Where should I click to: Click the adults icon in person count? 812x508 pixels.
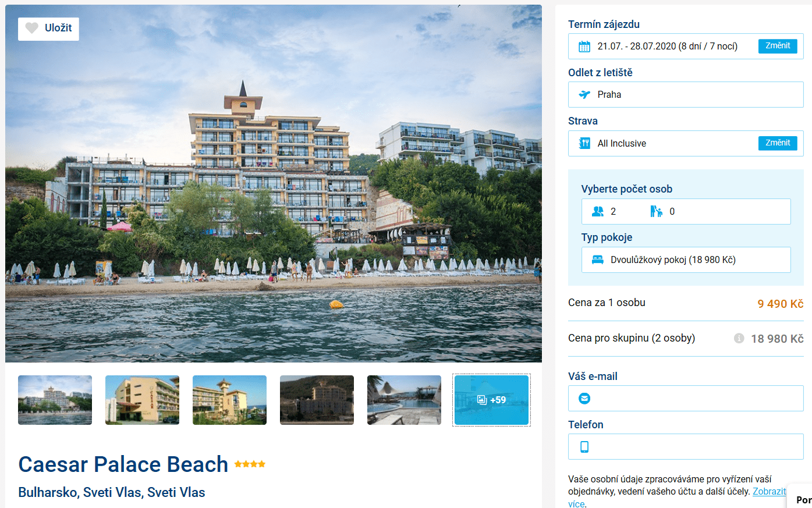tap(598, 211)
